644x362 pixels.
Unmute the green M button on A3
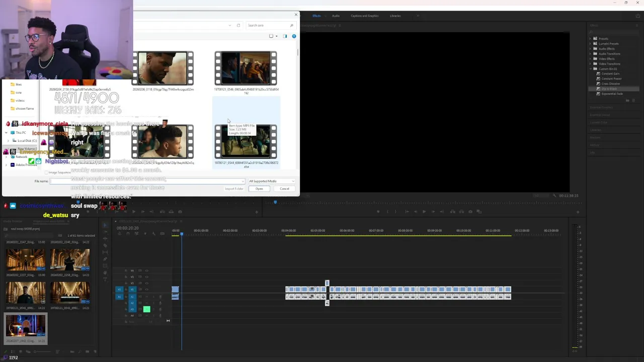pyautogui.click(x=146, y=309)
